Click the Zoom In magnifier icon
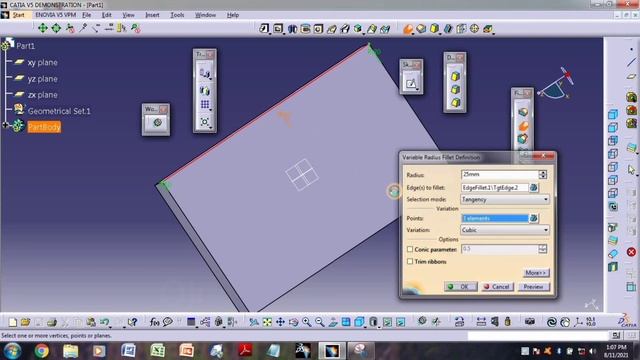The width and height of the screenshot is (640, 360). [x=307, y=322]
